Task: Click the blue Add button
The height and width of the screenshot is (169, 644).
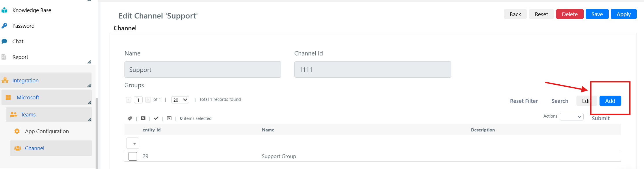Action: click(610, 101)
